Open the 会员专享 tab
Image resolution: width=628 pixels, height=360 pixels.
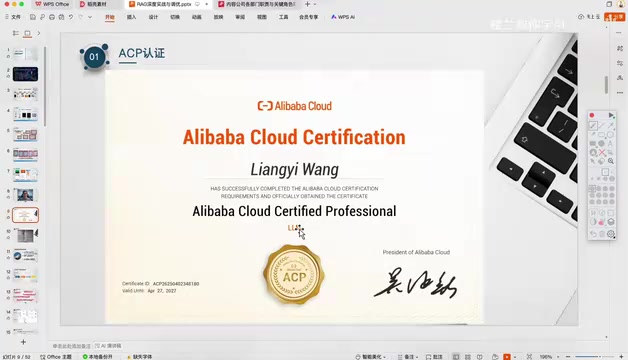tap(308, 17)
